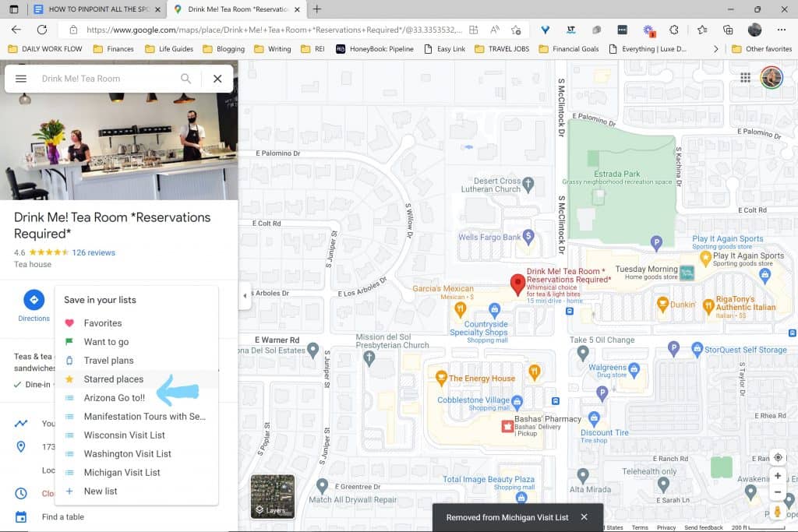798x532 pixels.
Task: Click The Energy House marker
Action: click(441, 378)
